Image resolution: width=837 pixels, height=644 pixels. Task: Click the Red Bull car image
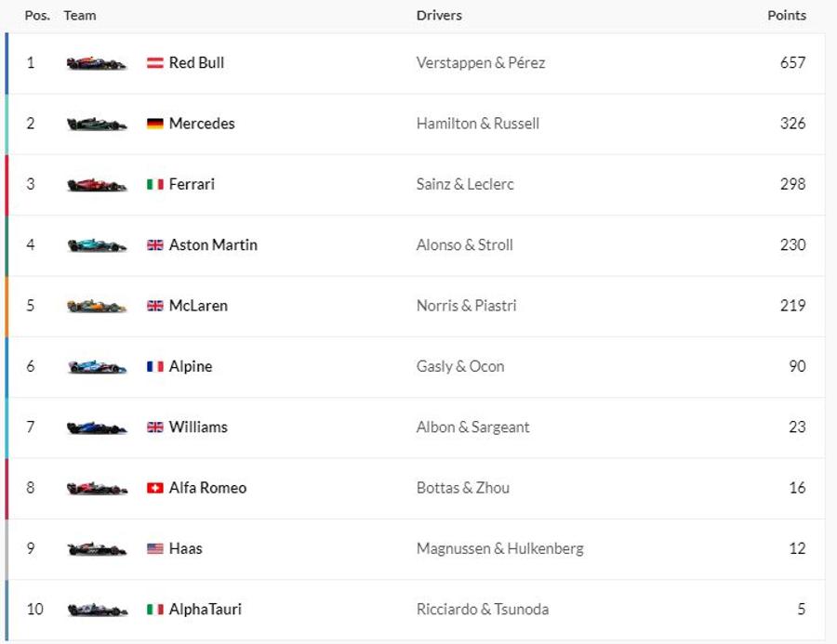[97, 63]
